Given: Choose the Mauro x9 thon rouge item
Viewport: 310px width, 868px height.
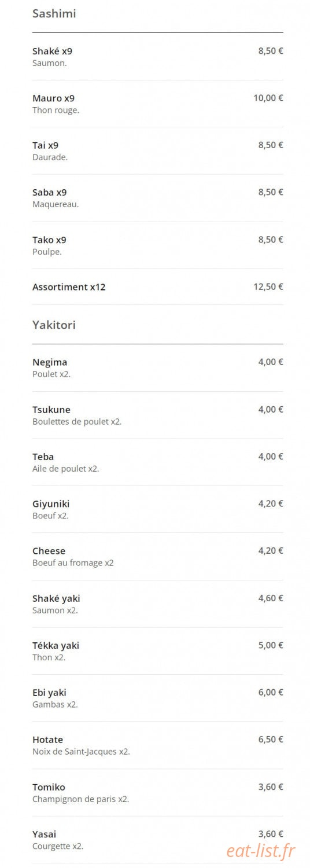Looking at the screenshot, I should click(157, 104).
